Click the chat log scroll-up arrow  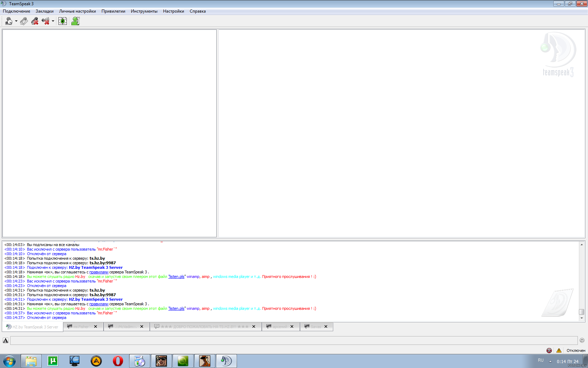[582, 245]
